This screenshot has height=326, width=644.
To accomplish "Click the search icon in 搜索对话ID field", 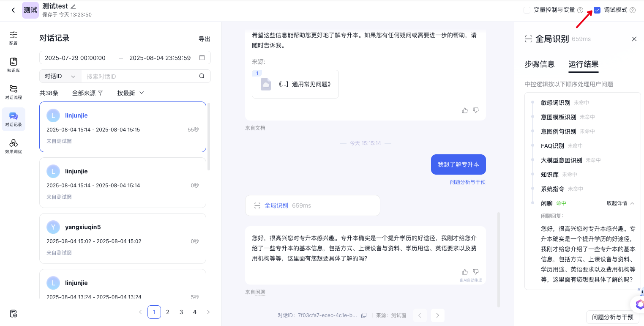I will 202,76.
